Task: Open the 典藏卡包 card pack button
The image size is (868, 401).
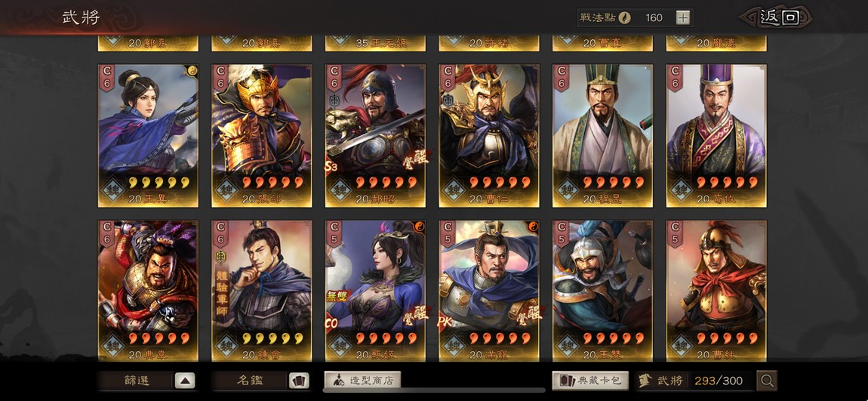Action: tap(590, 381)
